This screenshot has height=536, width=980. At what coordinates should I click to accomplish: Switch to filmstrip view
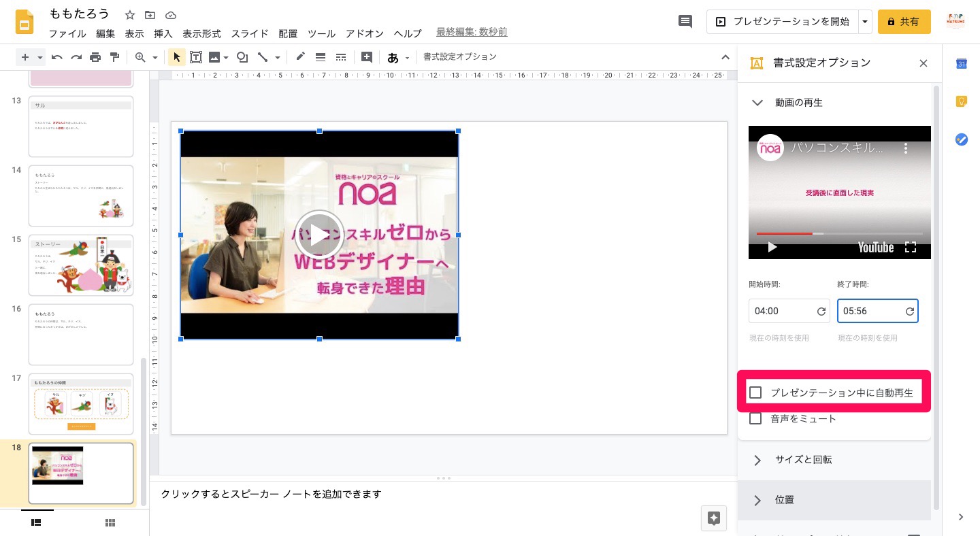pyautogui.click(x=37, y=522)
